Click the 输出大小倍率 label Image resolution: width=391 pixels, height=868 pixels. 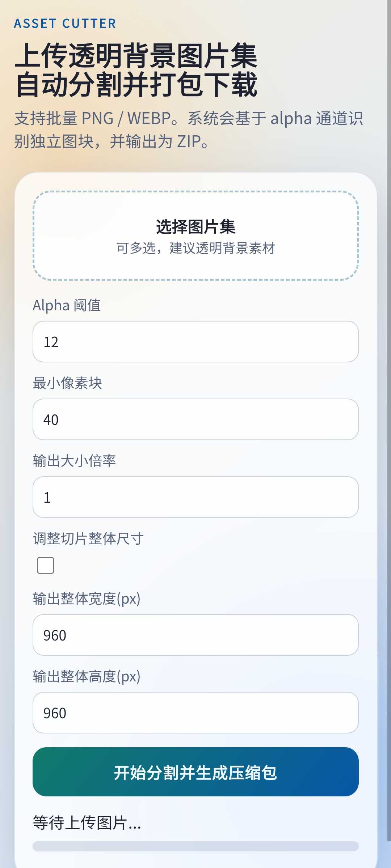(x=74, y=461)
